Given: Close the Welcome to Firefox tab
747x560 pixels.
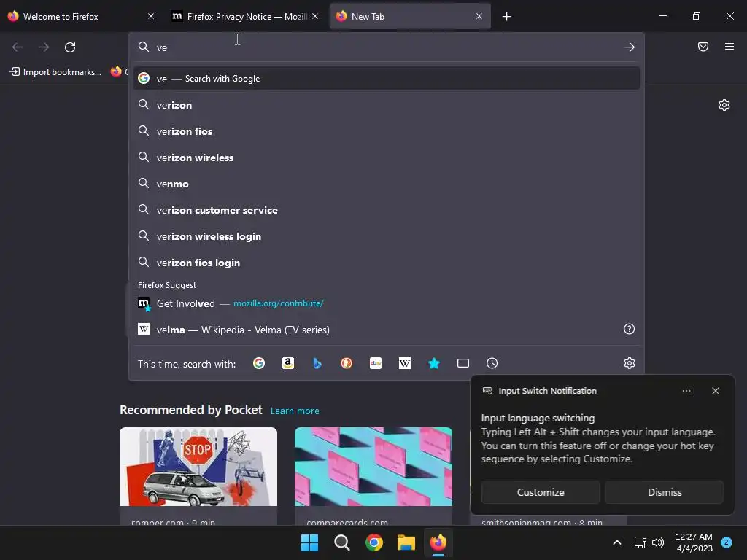Looking at the screenshot, I should click(x=151, y=16).
